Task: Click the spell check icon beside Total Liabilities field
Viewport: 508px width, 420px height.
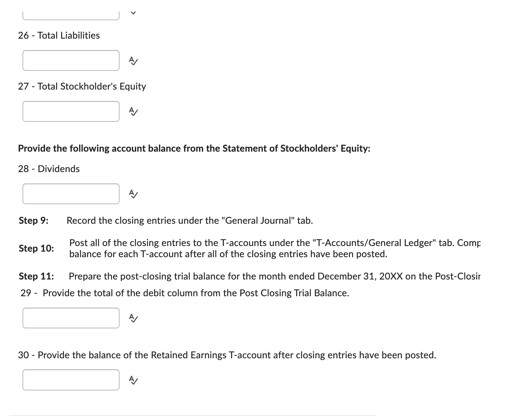Action: (133, 61)
